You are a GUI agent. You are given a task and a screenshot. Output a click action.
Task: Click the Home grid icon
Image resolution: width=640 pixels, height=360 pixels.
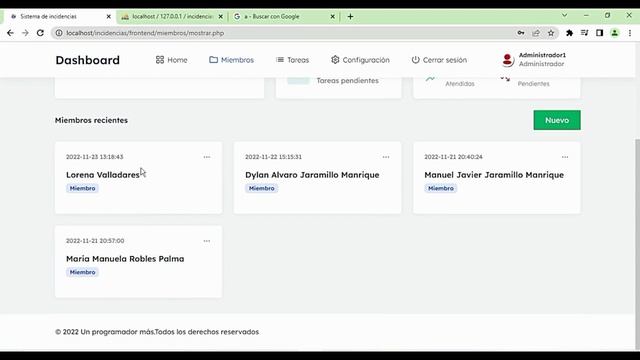[160, 60]
